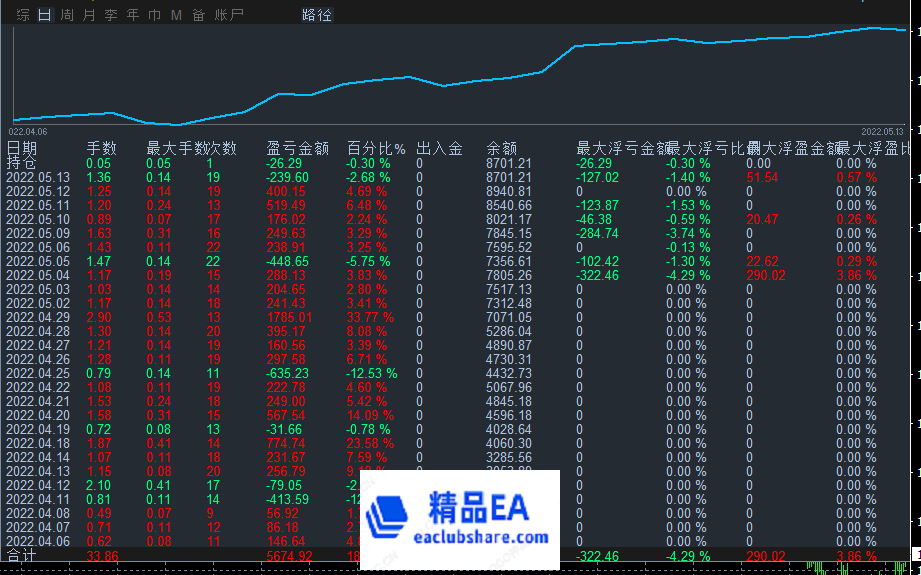
Task: Click the 次数 column header
Action: coord(221,149)
